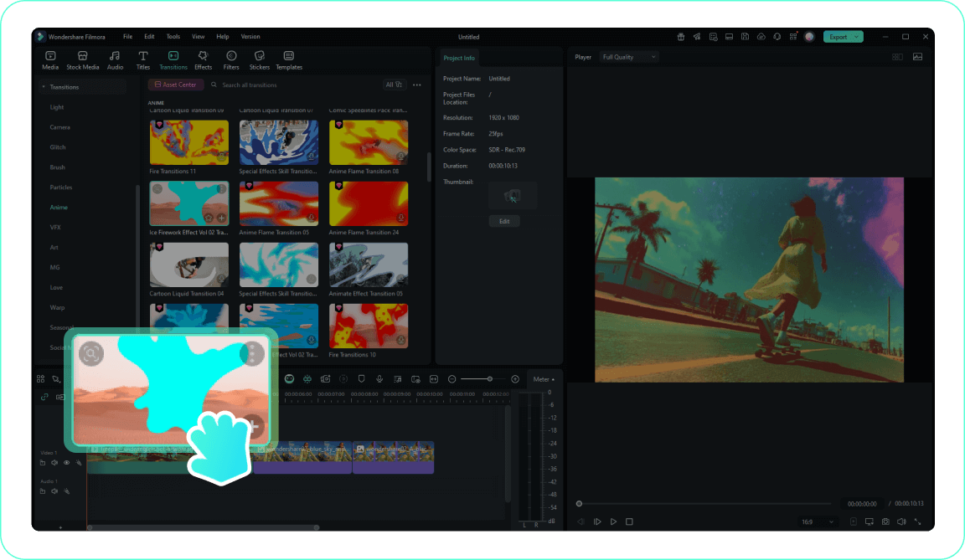Open the Help menu
Image resolution: width=965 pixels, height=560 pixels.
click(x=223, y=37)
